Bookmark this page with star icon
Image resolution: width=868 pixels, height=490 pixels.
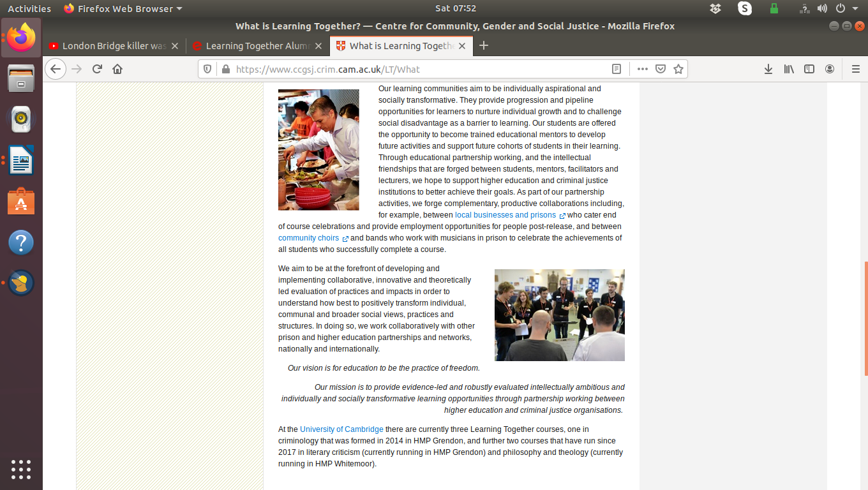(678, 69)
